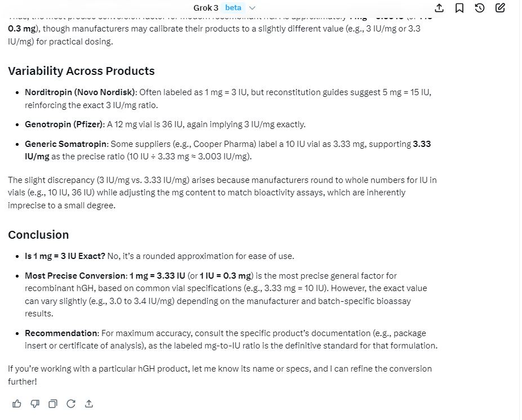Click the bold "Most Precise Conversion" text
Image resolution: width=522 pixels, height=420 pixels.
75,276
